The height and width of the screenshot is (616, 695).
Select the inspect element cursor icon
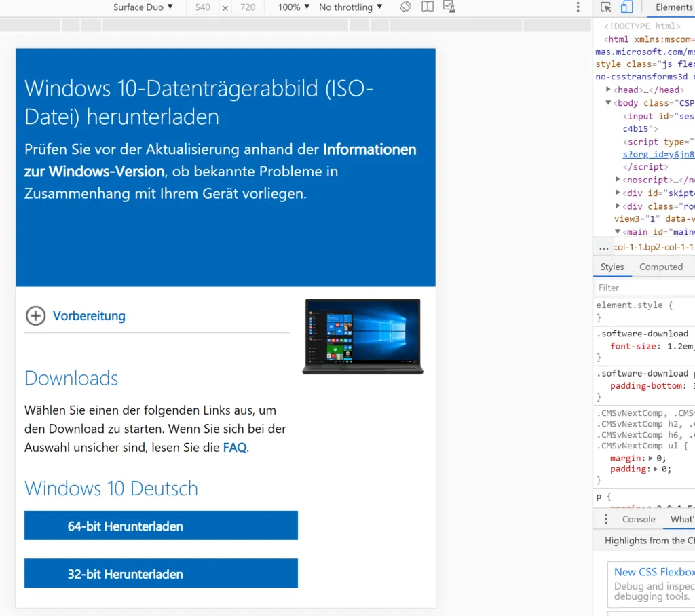point(605,7)
